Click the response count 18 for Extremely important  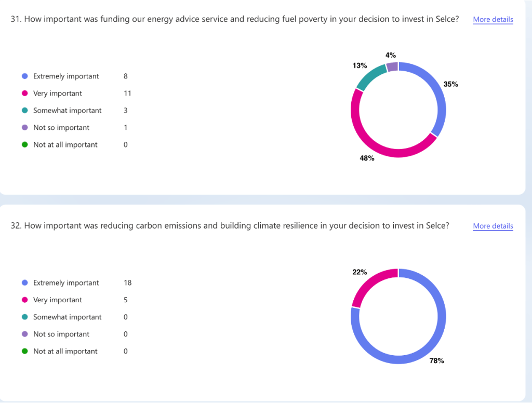(128, 283)
